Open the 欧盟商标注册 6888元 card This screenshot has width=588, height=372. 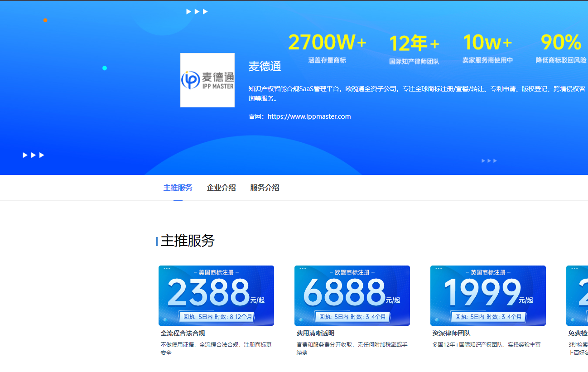click(352, 295)
